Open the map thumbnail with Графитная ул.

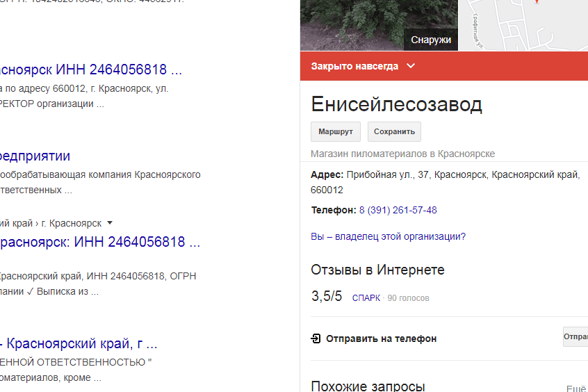point(523,25)
